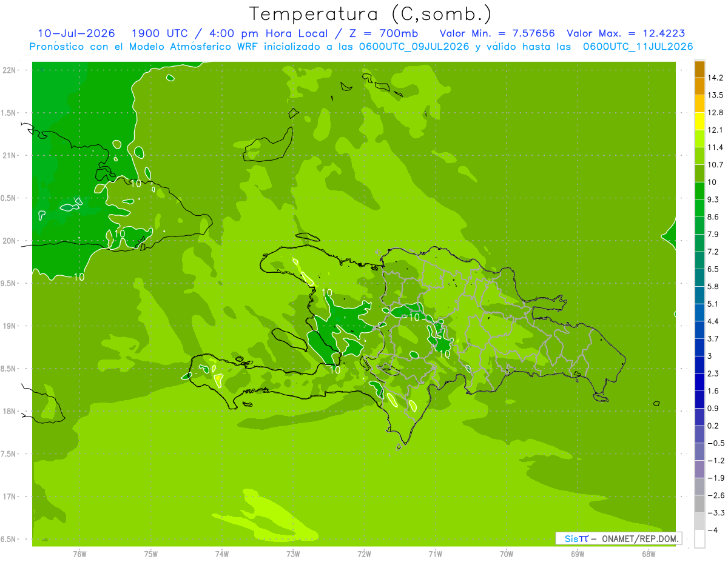Click the "19N" latitude axis label
Screen dimensions: 728x562
[8, 326]
